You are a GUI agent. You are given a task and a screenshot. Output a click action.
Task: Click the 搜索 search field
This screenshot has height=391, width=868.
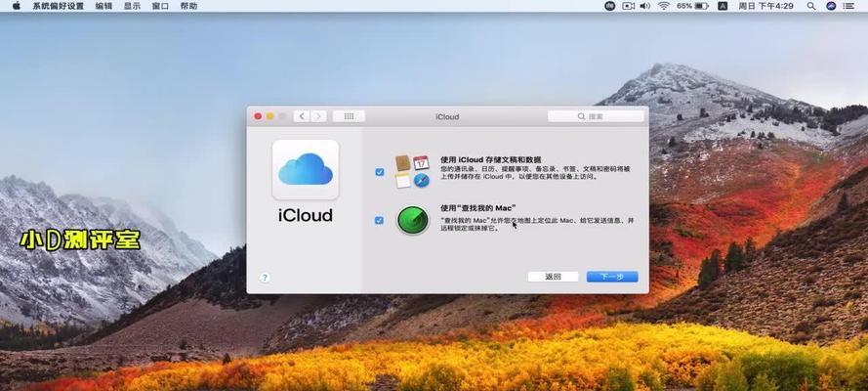pyautogui.click(x=596, y=116)
